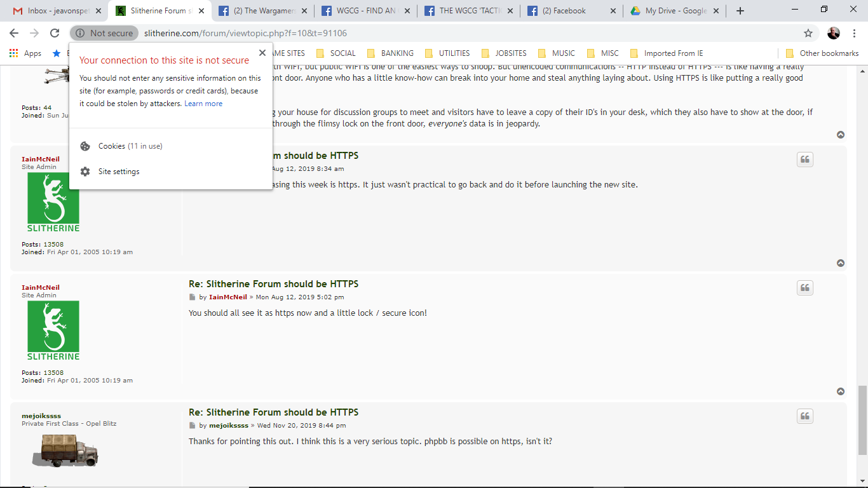
Task: Quote mejoikssss's post
Action: [x=805, y=416]
